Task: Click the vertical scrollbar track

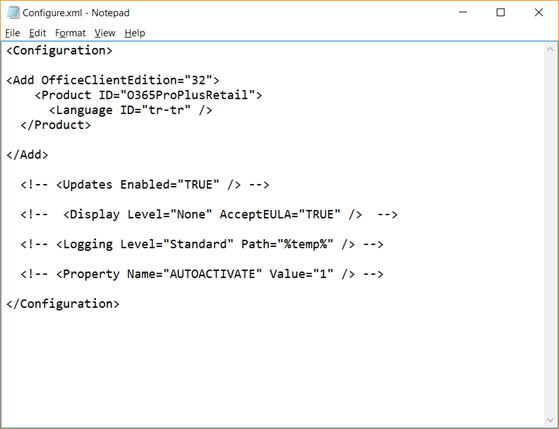Action: pos(550,235)
